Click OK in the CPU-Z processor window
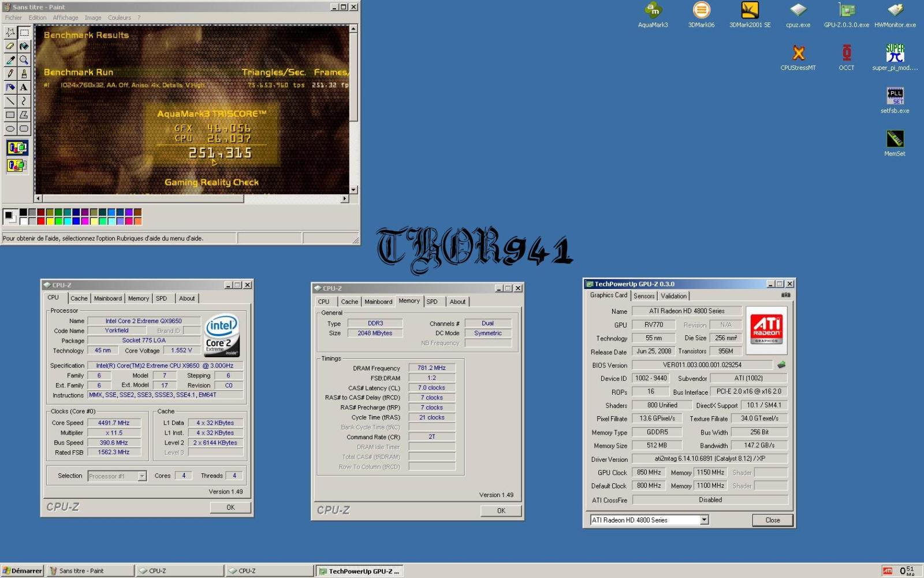This screenshot has height=578, width=924. 230,507
